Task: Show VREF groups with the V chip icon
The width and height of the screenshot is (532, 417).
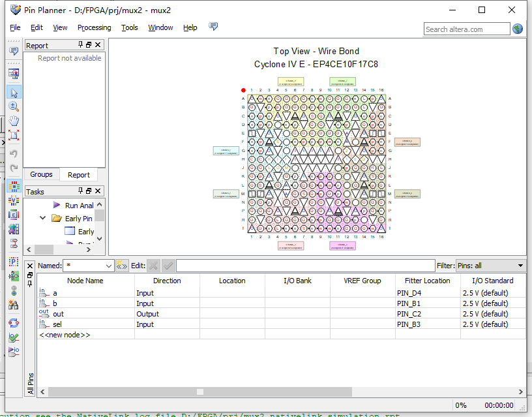Action: (14, 201)
